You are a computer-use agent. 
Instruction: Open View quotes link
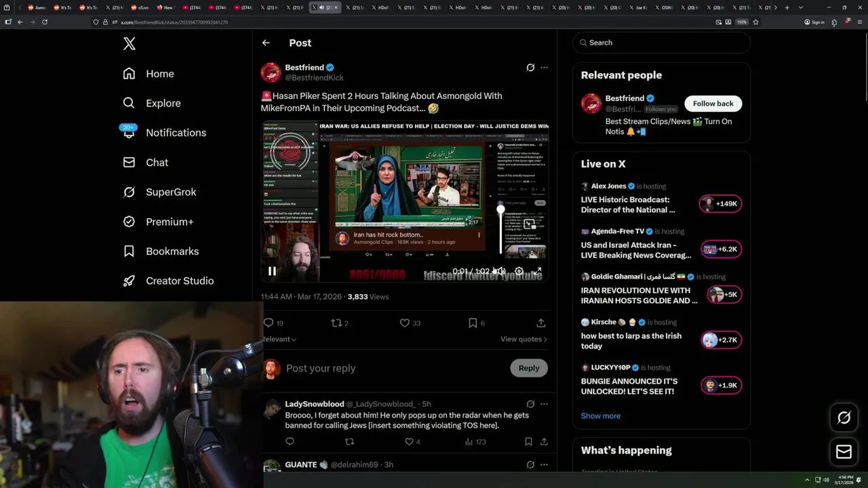[524, 339]
